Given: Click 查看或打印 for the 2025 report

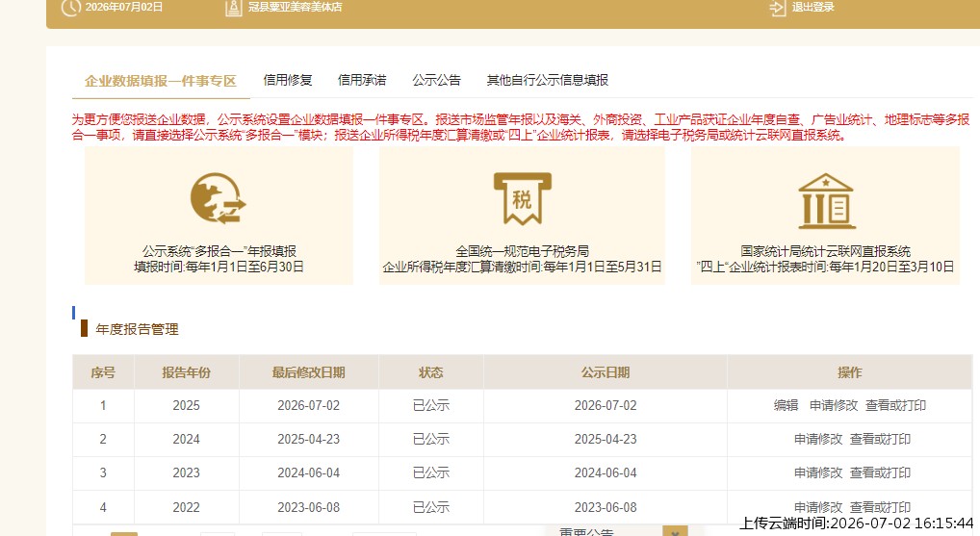Looking at the screenshot, I should coord(895,405).
